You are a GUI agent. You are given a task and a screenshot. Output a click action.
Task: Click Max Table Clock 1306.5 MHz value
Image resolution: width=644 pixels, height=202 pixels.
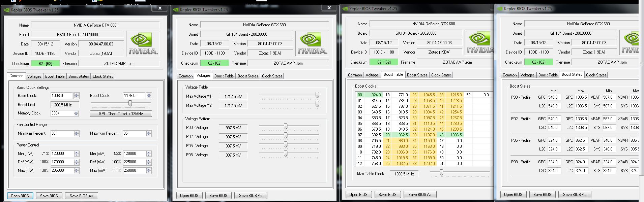pos(404,174)
